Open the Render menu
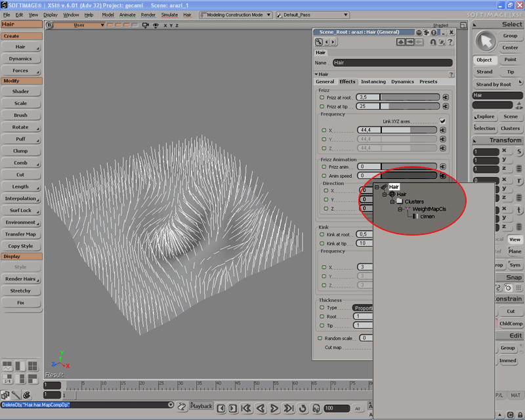Image resolution: width=525 pixels, height=420 pixels. click(148, 14)
